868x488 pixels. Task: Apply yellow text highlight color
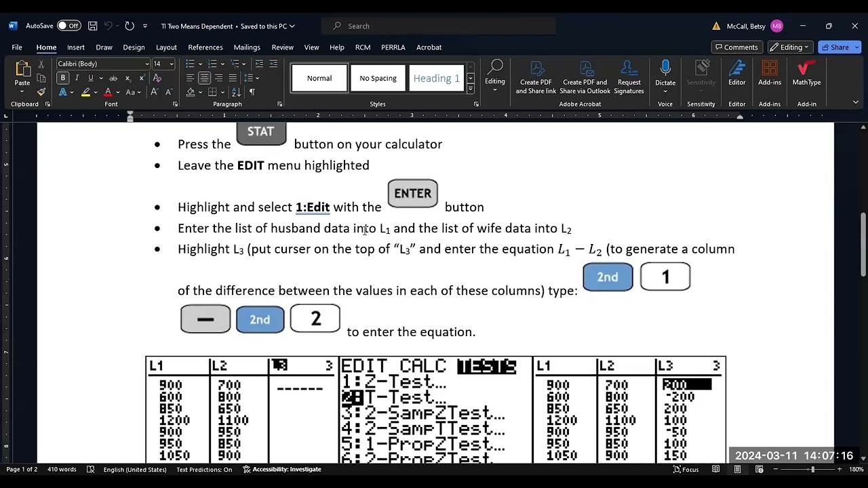[x=85, y=92]
